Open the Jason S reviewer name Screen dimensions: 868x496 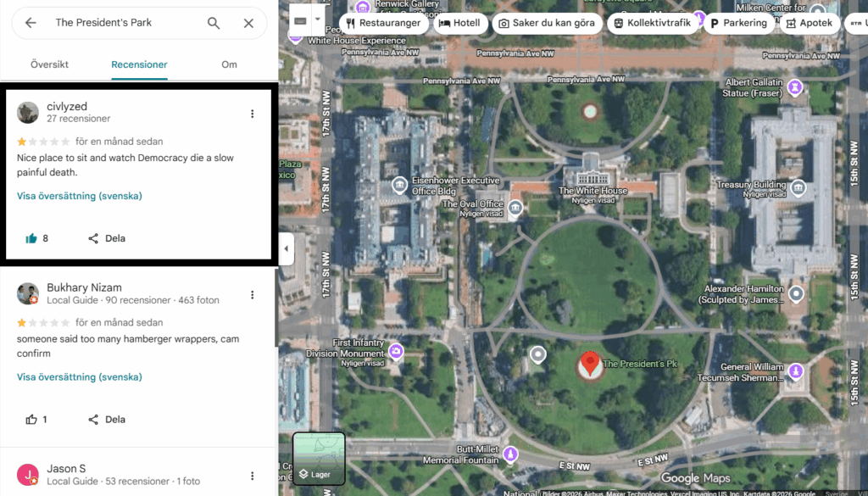pyautogui.click(x=66, y=468)
